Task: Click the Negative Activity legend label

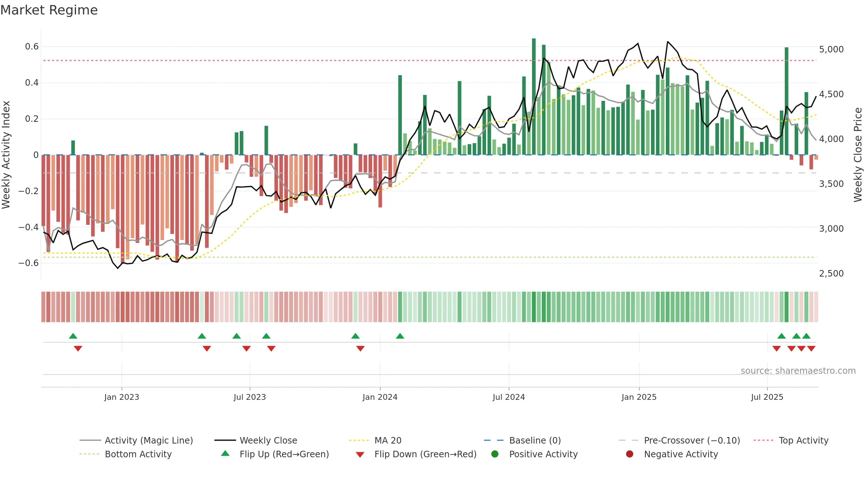Action: click(x=681, y=454)
